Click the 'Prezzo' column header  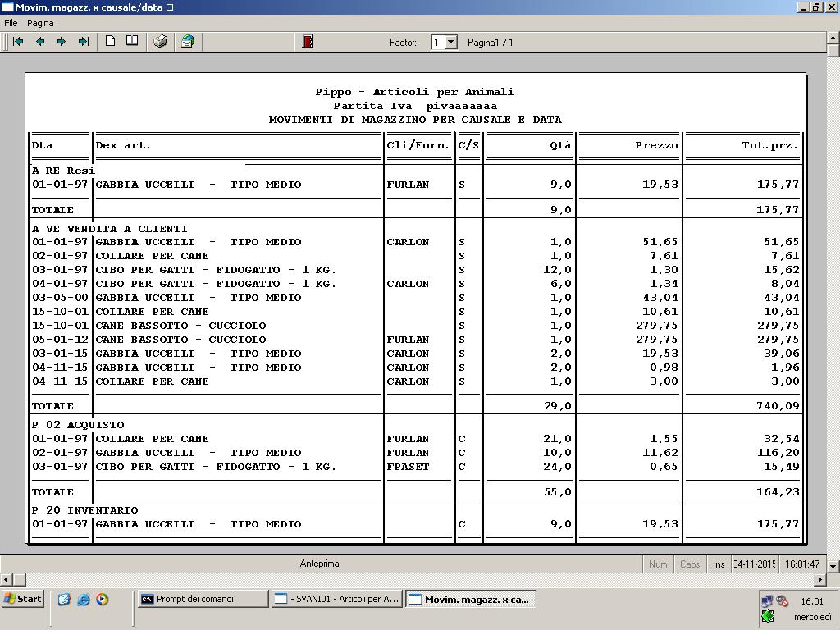[x=657, y=145]
